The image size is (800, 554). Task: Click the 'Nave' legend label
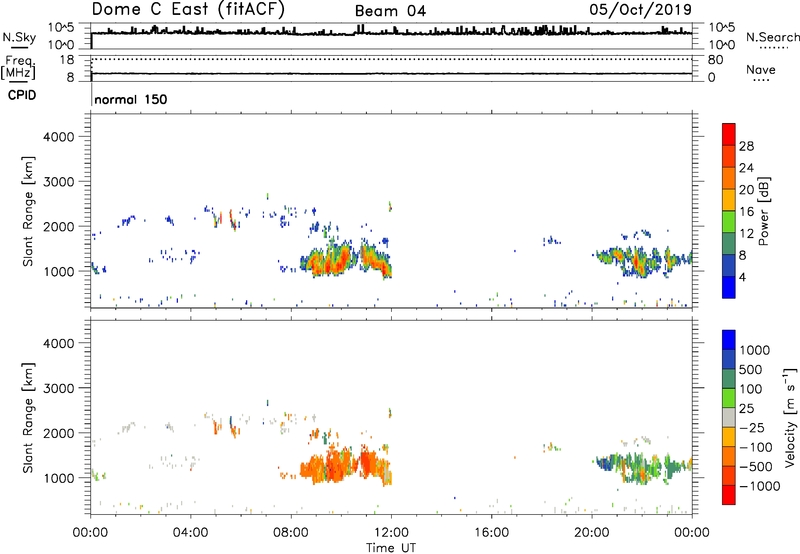(x=760, y=69)
